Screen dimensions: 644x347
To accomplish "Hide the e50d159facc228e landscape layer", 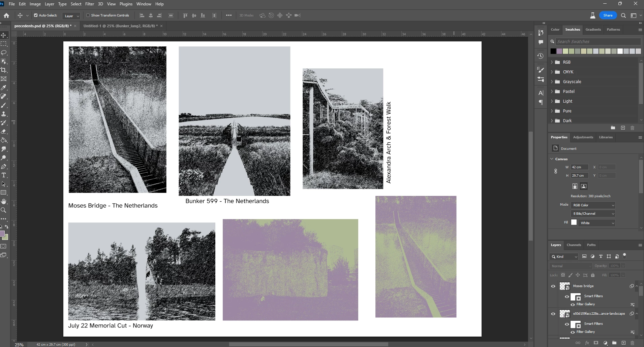I will (x=553, y=314).
